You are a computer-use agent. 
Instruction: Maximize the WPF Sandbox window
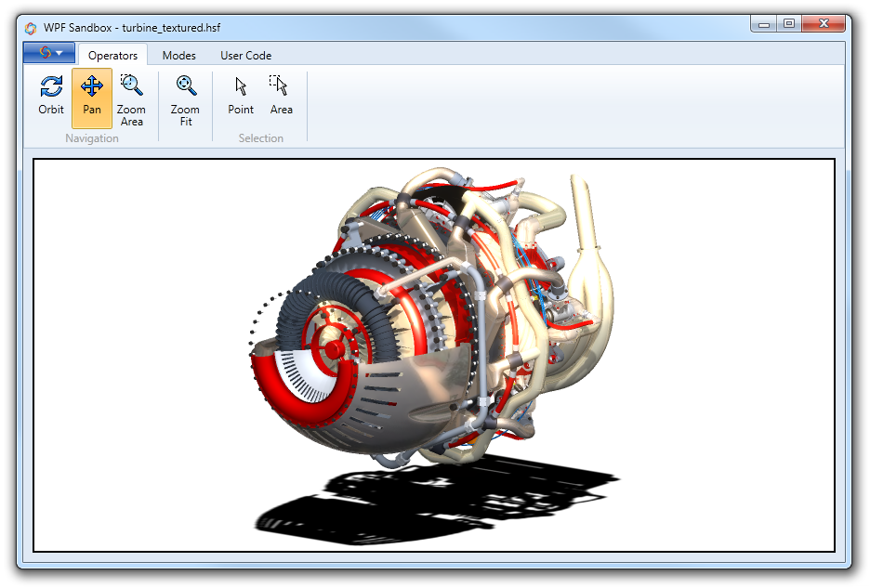(789, 24)
